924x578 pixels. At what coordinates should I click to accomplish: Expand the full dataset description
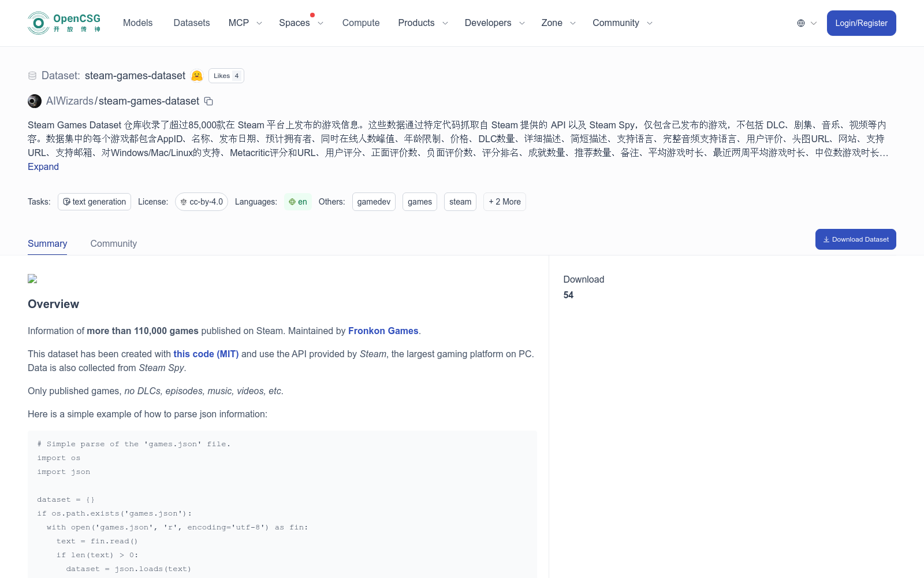click(x=43, y=166)
